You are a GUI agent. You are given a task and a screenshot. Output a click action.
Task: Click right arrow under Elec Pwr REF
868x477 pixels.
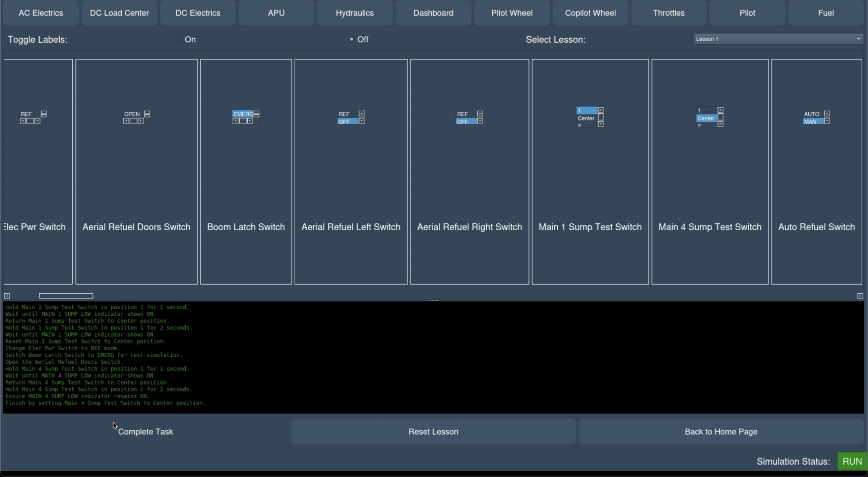(x=37, y=121)
